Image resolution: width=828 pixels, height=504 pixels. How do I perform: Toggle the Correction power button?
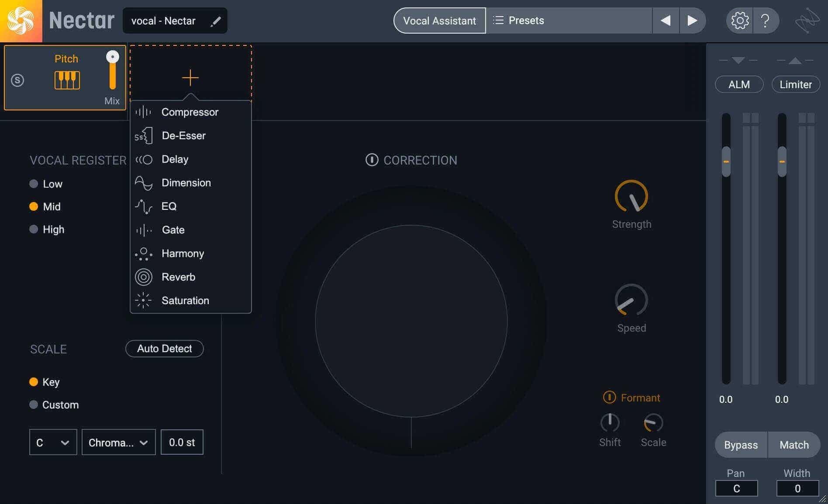(x=372, y=160)
